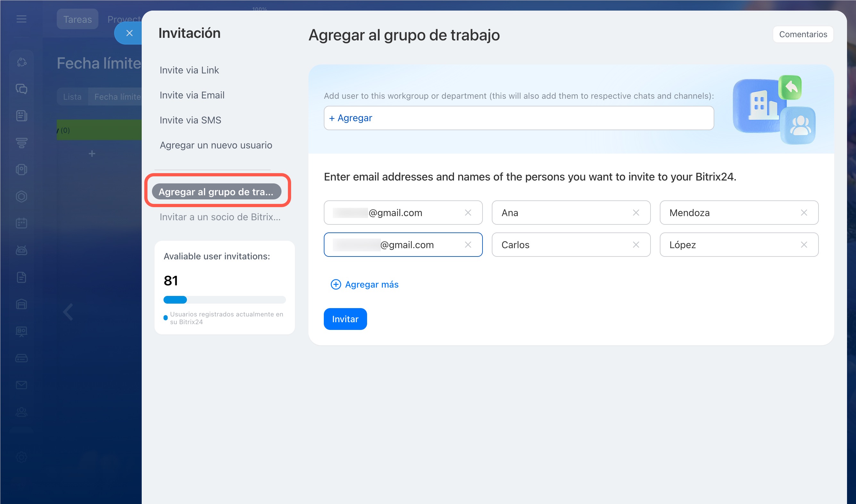Click the plus icon beside Agregar más

click(336, 284)
